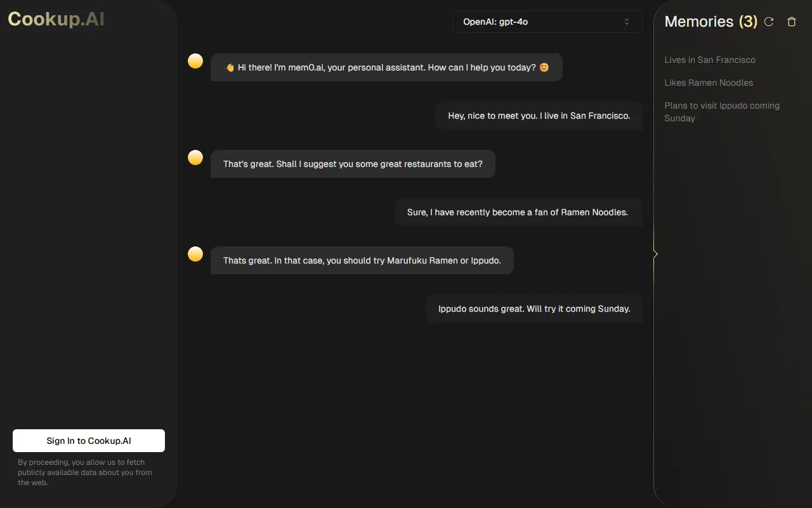
Task: Click the restaurant suggestion question bubble
Action: [353, 164]
